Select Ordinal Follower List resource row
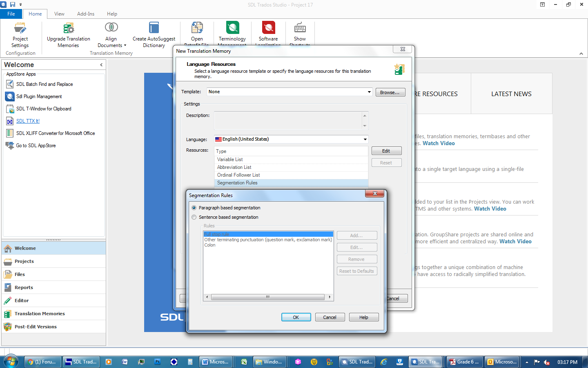The image size is (588, 368). [291, 175]
